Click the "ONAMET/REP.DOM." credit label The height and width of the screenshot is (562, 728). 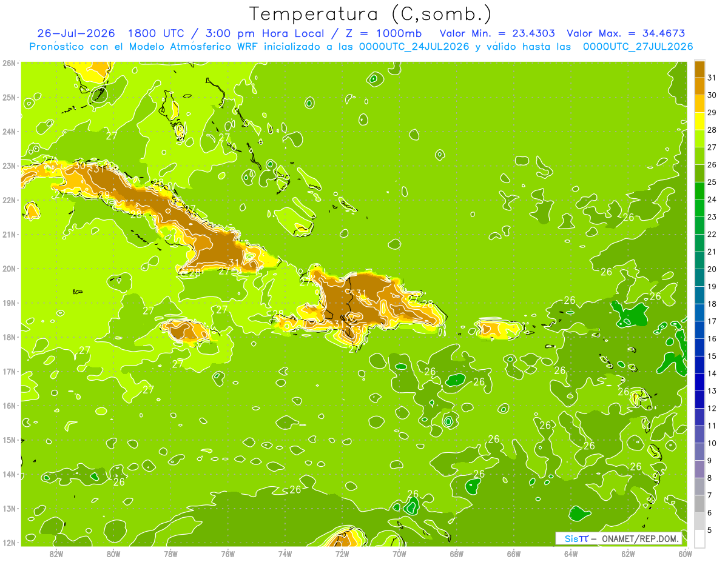click(640, 538)
